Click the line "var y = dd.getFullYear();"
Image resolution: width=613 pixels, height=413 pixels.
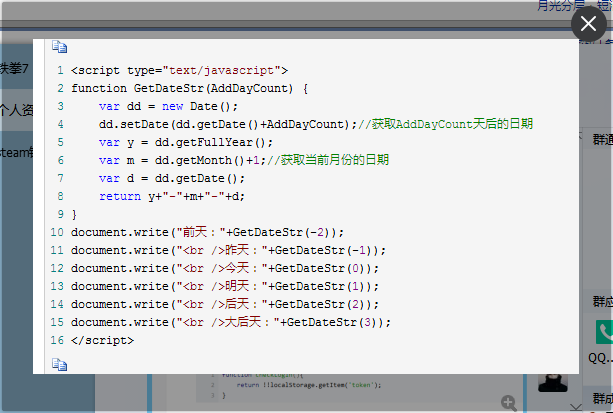click(x=186, y=142)
